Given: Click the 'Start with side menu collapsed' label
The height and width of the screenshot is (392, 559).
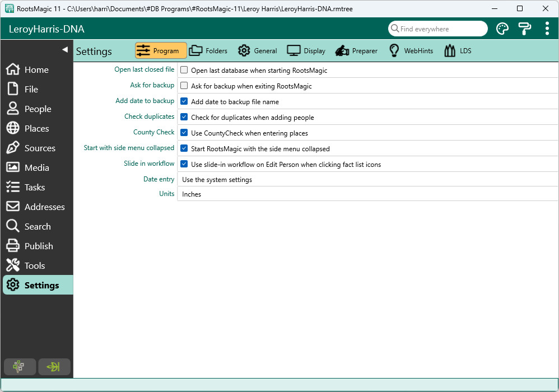Looking at the screenshot, I should coord(129,147).
